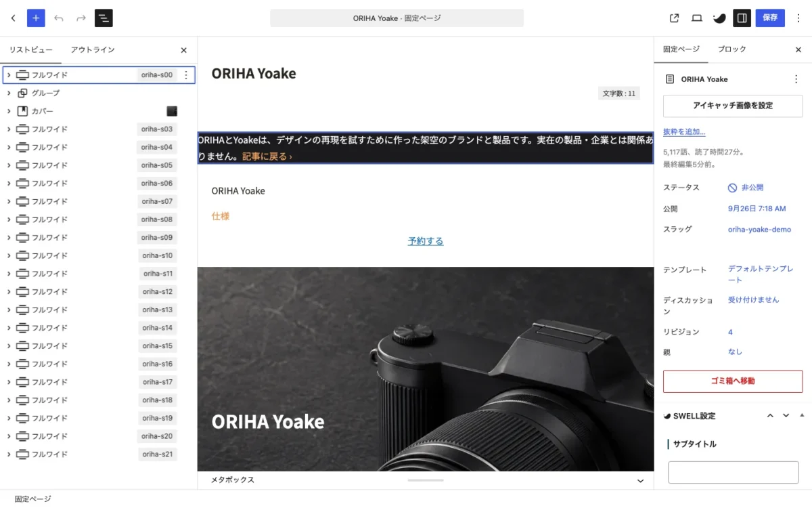Screen dimensions: 812x508
Task: Open options menu for oriha-s00 block
Action: pos(186,75)
